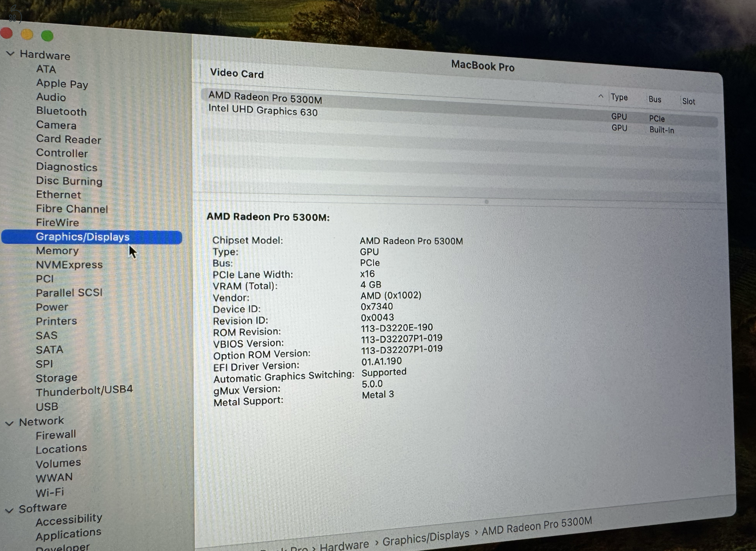This screenshot has height=551, width=756.
Task: Select SATA in the sidebar
Action: [x=49, y=349]
